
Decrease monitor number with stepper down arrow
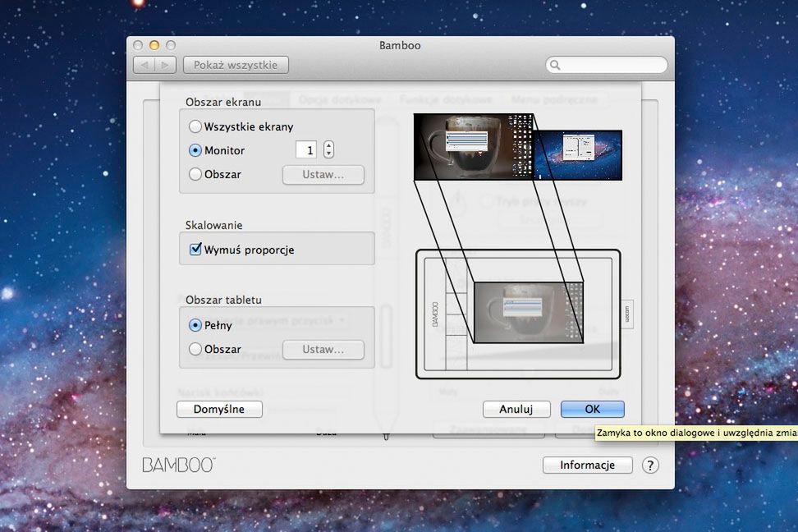[x=328, y=154]
